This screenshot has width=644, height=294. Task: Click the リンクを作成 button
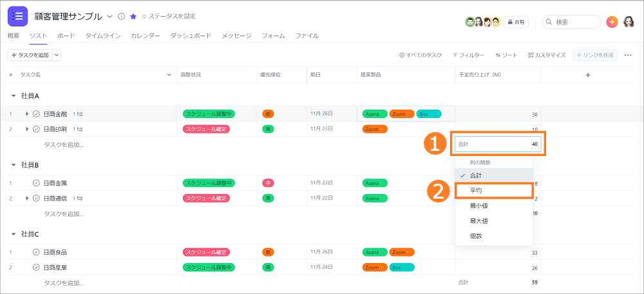click(x=595, y=55)
